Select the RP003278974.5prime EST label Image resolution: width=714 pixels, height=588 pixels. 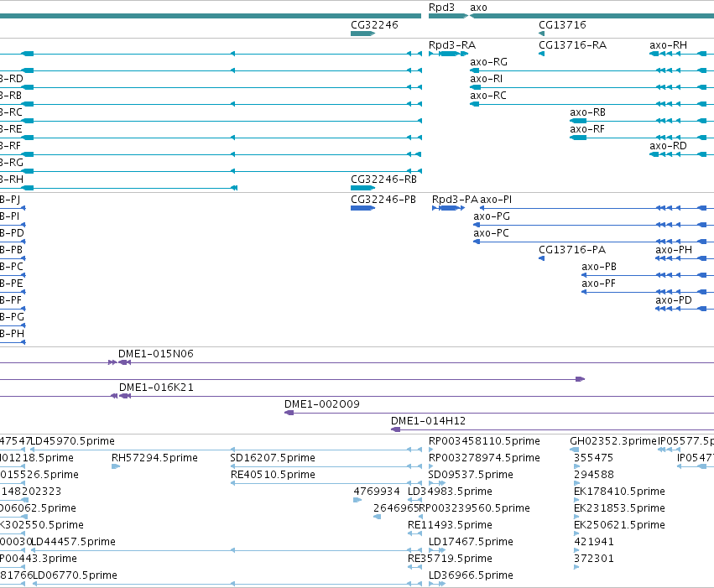484,458
